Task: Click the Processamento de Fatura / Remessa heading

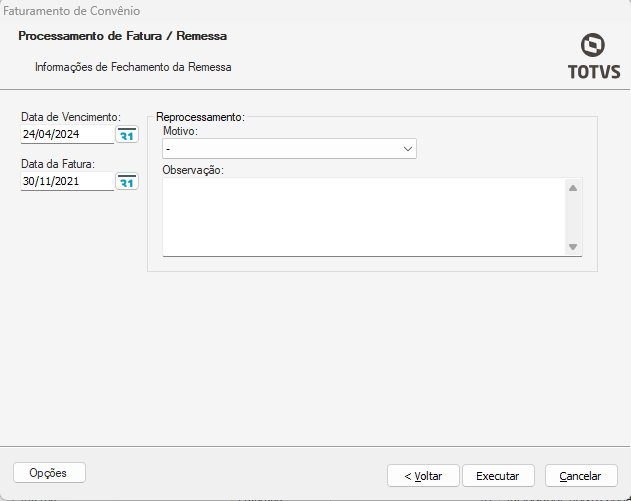Action: coord(122,36)
